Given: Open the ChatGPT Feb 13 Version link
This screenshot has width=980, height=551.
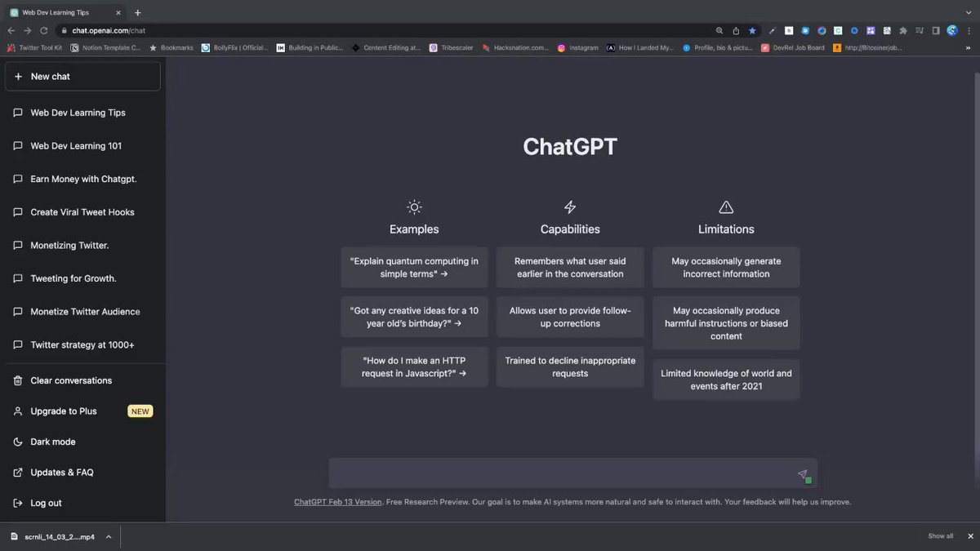Looking at the screenshot, I should coord(338,502).
